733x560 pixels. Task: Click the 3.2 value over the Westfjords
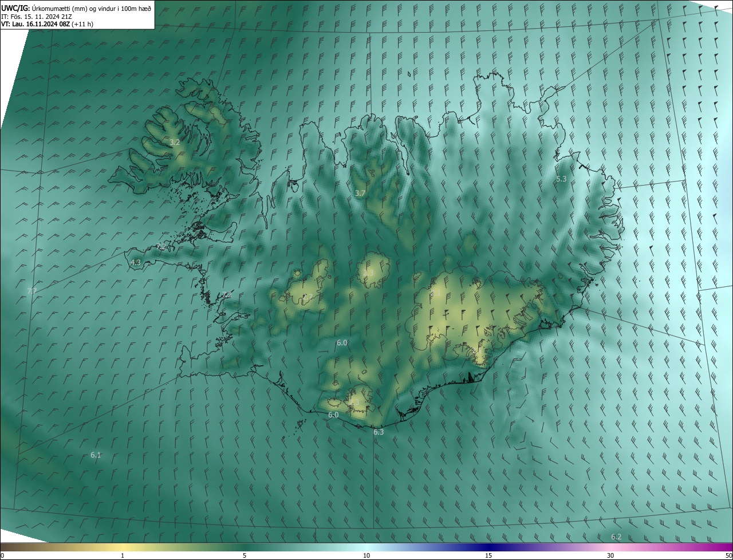coord(175,142)
